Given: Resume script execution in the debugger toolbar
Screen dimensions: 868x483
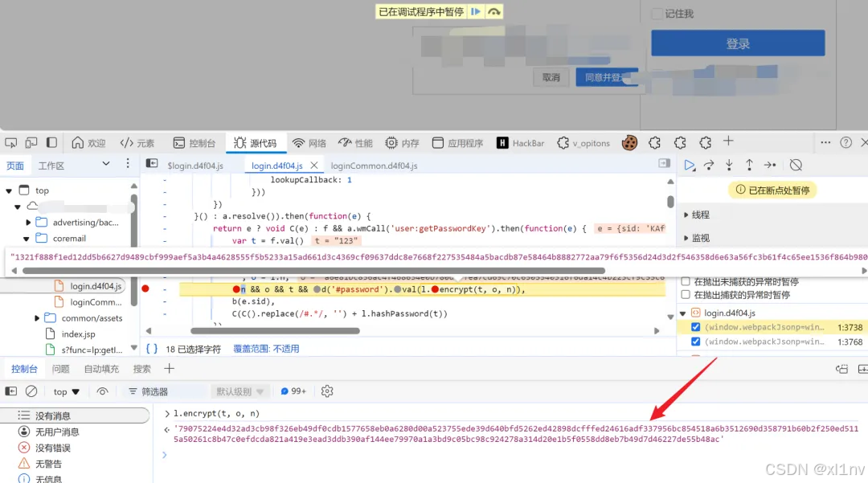Looking at the screenshot, I should [690, 165].
